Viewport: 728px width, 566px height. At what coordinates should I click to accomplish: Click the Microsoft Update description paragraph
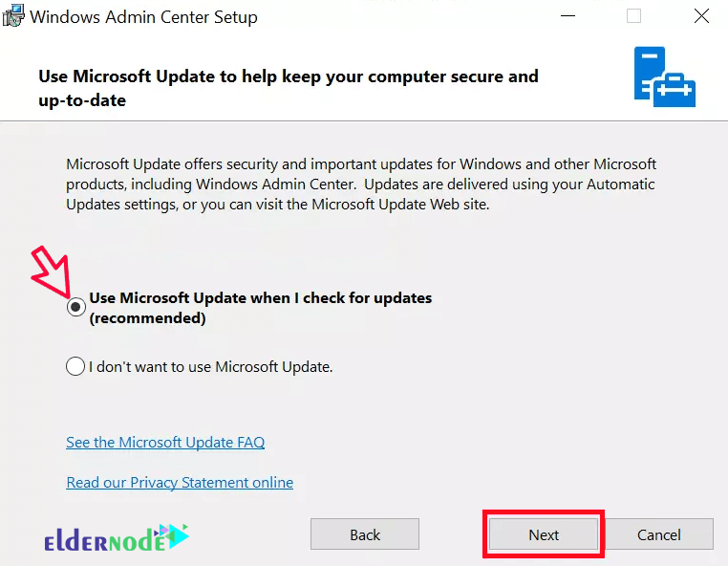361,184
